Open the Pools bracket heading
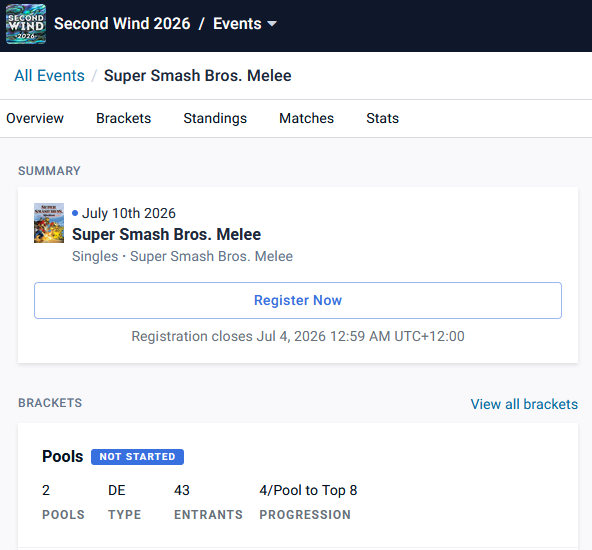The height and width of the screenshot is (550, 592). (x=62, y=456)
